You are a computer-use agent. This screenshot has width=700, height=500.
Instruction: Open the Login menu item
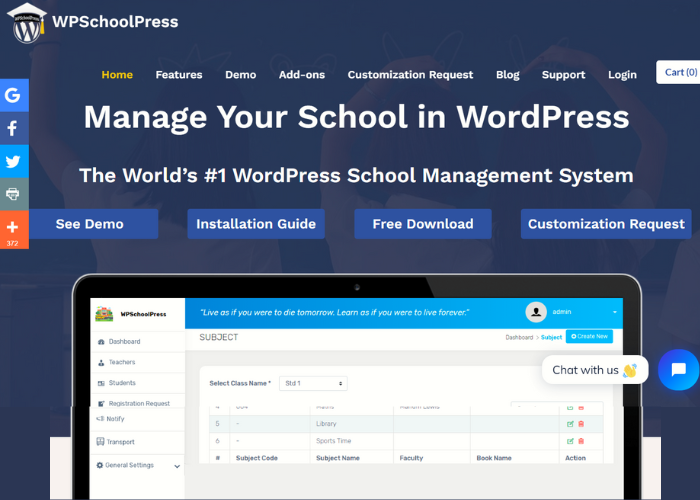coord(622,75)
